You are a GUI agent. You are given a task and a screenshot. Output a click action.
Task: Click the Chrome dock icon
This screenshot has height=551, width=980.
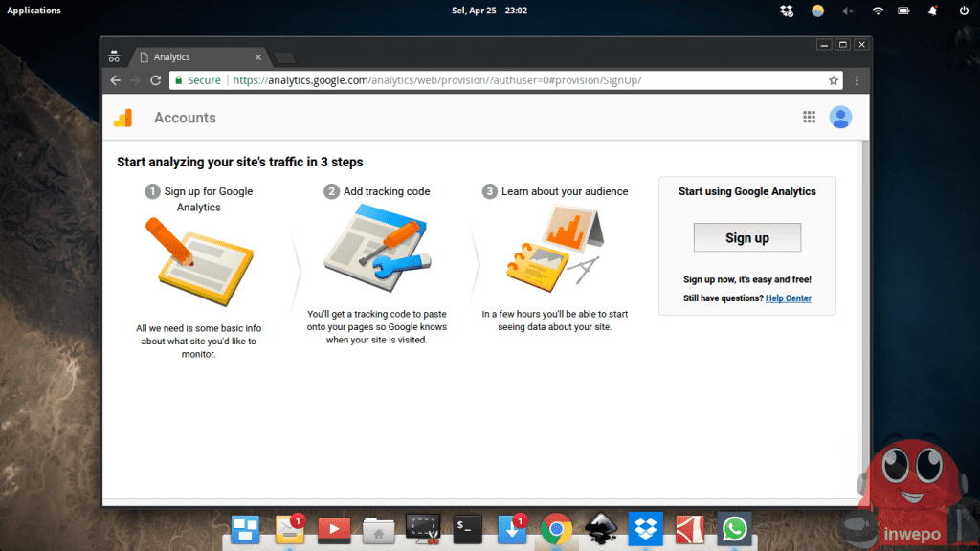[556, 530]
